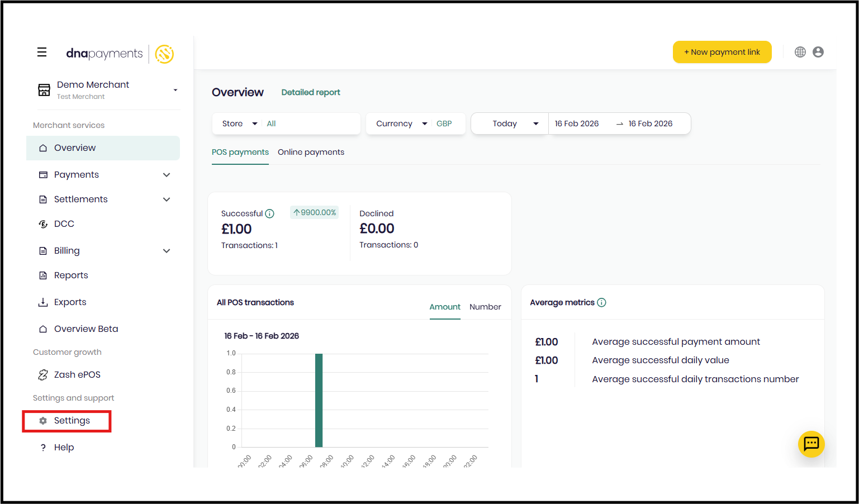Viewport: 859px width, 504px height.
Task: Expand the Settlements submenu chevron
Action: click(x=166, y=199)
